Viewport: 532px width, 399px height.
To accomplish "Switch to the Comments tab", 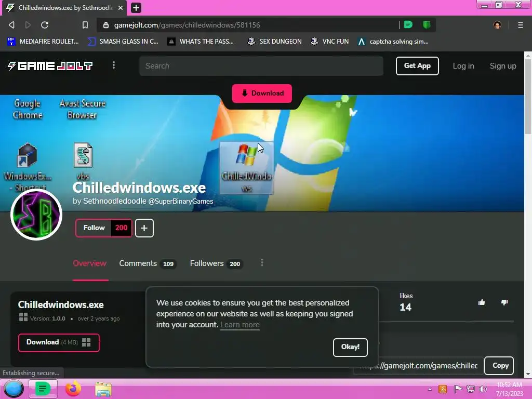I will click(147, 263).
